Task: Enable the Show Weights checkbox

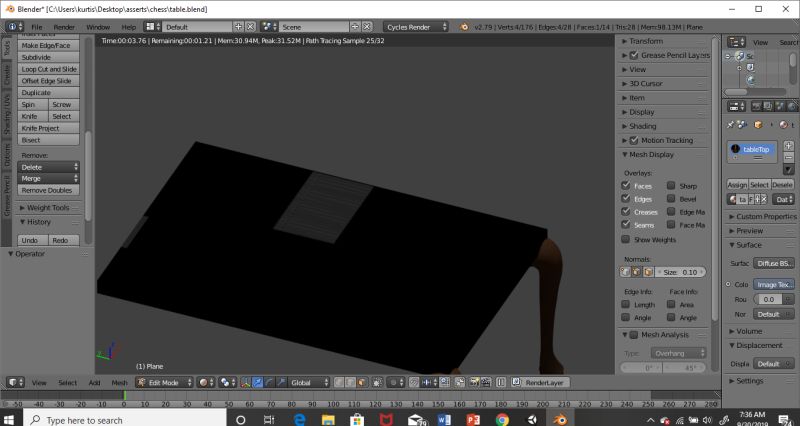Action: 626,239
